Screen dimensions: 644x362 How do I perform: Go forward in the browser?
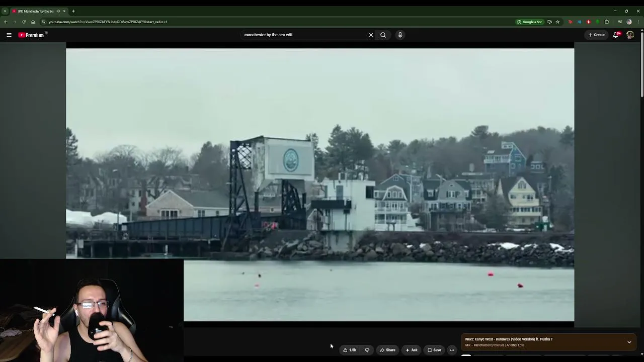point(15,22)
